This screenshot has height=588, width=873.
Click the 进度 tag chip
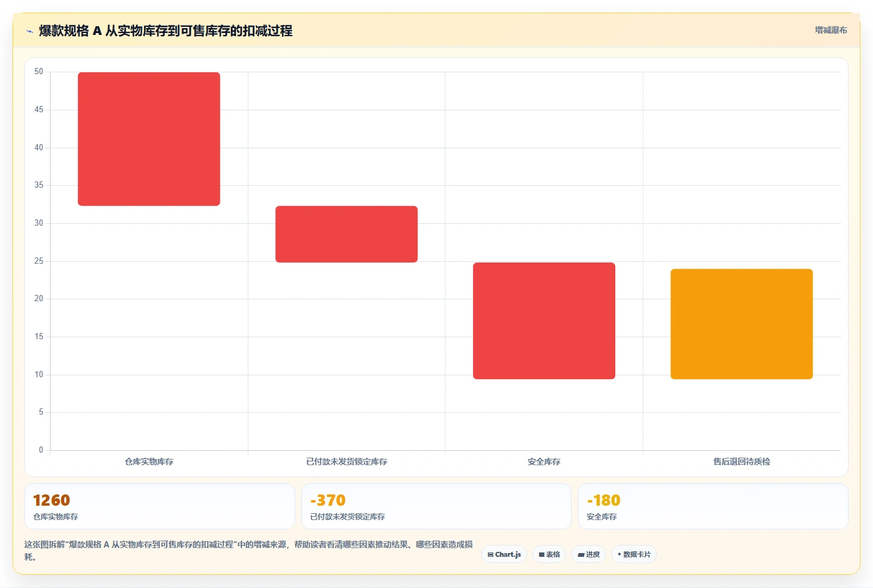[588, 554]
